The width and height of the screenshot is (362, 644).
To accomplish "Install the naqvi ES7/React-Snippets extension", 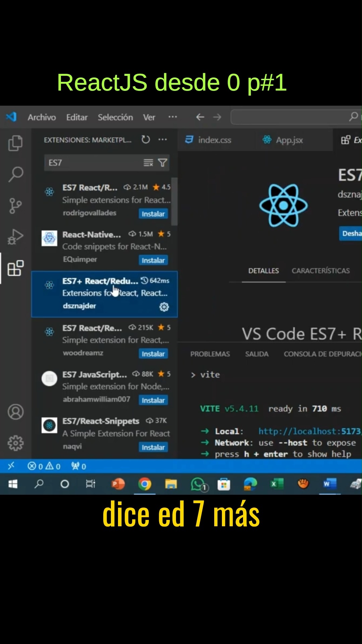I will [x=153, y=447].
